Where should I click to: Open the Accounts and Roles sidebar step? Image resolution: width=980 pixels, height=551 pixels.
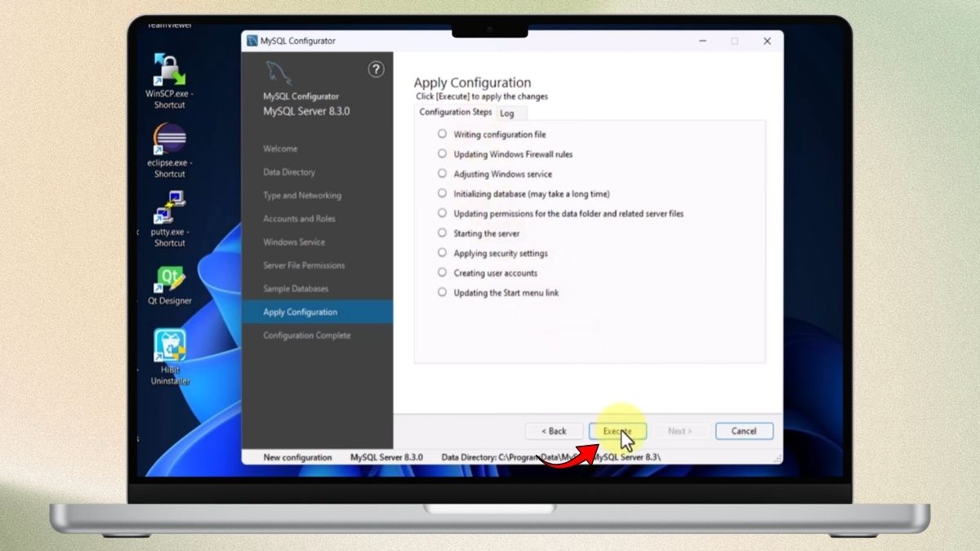(299, 219)
